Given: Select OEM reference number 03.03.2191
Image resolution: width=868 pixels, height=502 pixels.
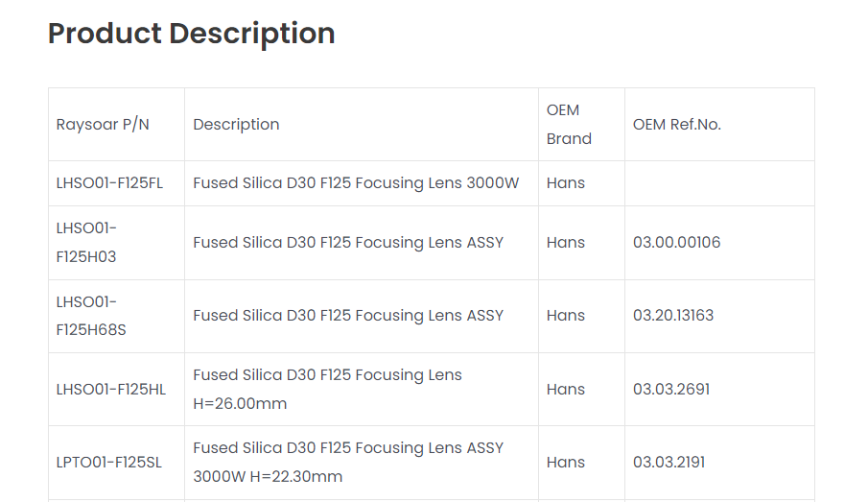Looking at the screenshot, I should pyautogui.click(x=669, y=463).
